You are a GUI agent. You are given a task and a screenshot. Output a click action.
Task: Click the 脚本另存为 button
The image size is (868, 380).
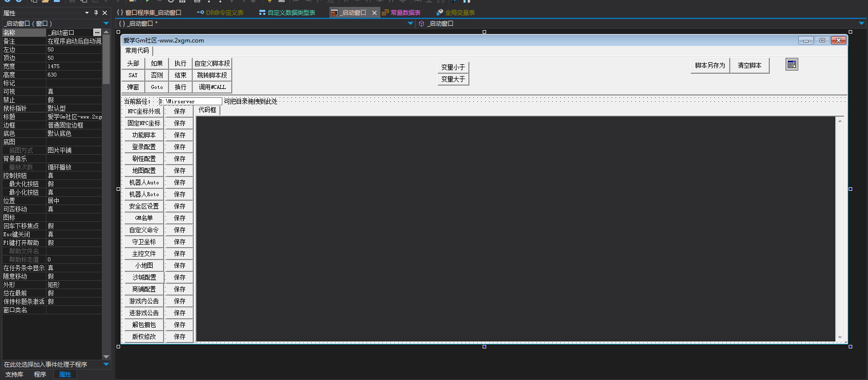click(710, 65)
